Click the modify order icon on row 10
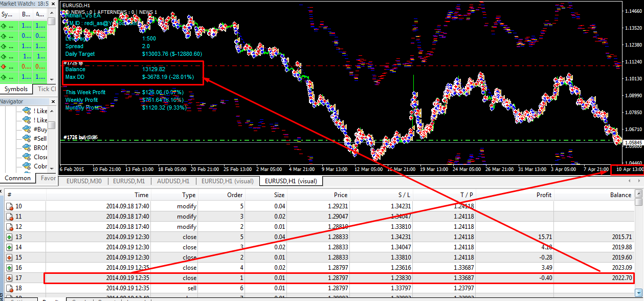Screen dimensions: 644x301 point(9,206)
